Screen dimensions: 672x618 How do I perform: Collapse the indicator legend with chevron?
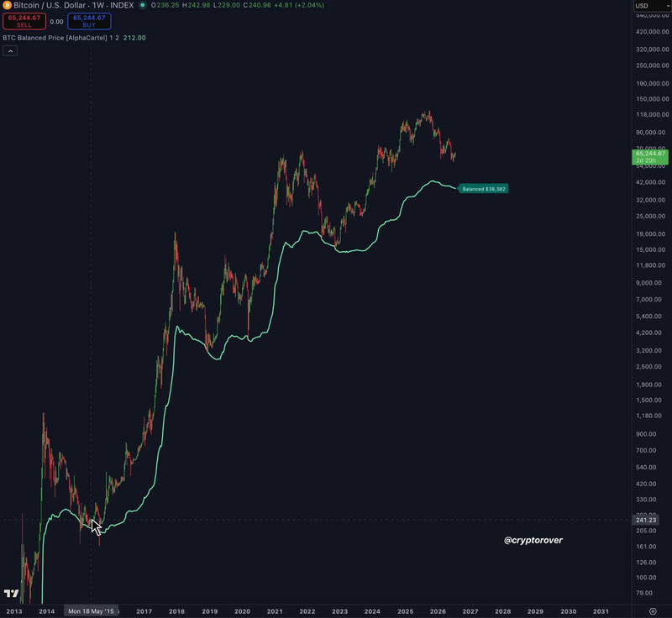[10, 51]
